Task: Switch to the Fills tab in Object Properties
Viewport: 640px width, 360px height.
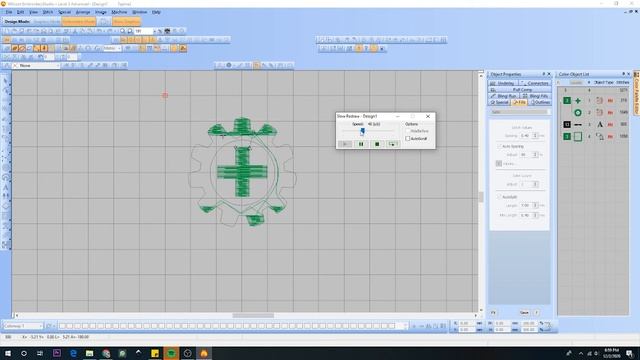Action: pyautogui.click(x=519, y=102)
